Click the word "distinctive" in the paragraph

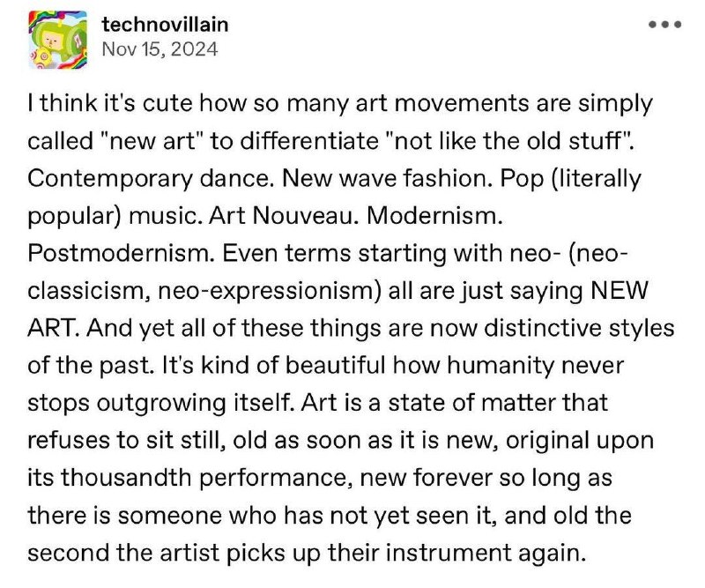tap(543, 329)
